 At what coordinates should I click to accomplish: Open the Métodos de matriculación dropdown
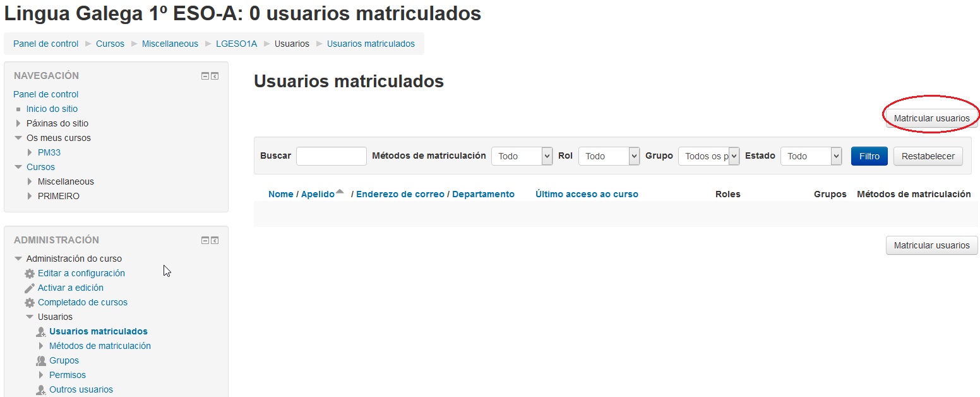522,156
